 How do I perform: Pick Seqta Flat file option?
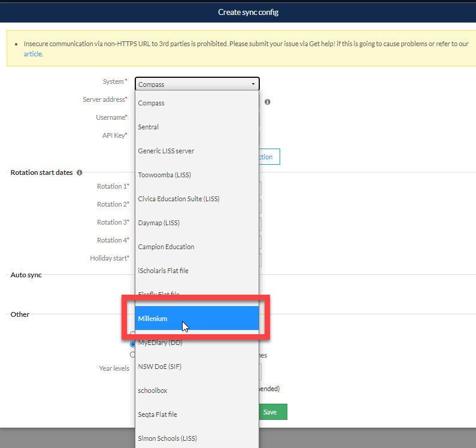pos(197,414)
